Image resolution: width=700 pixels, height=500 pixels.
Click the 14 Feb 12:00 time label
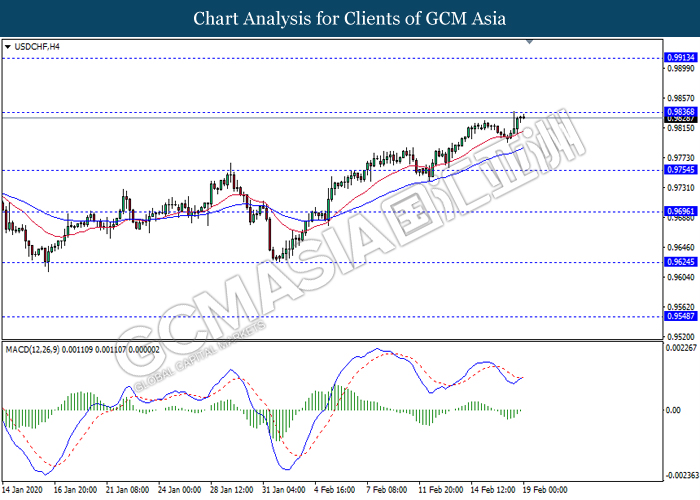click(x=493, y=490)
